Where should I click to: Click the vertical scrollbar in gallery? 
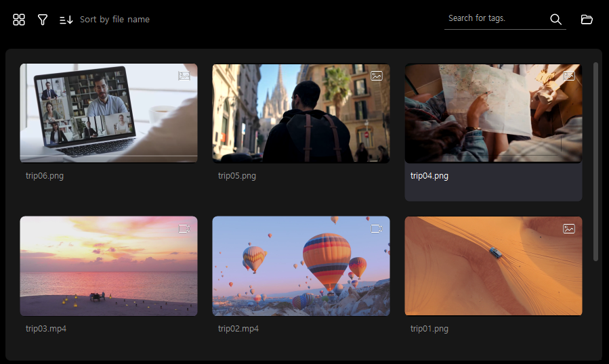click(x=595, y=162)
